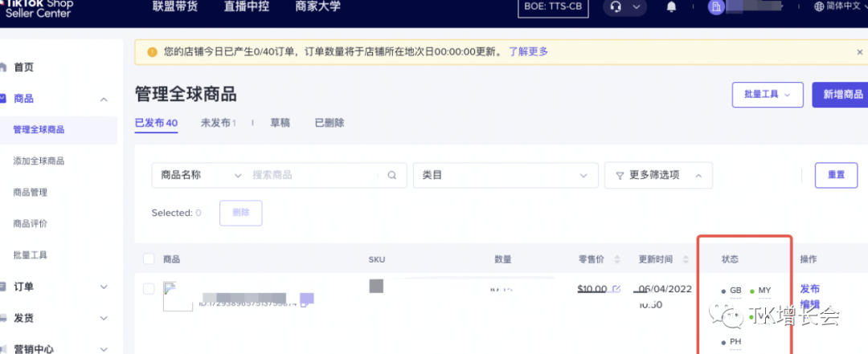The height and width of the screenshot is (354, 868).
Task: Sort by 零售价 using sort arrows
Action: click(617, 259)
